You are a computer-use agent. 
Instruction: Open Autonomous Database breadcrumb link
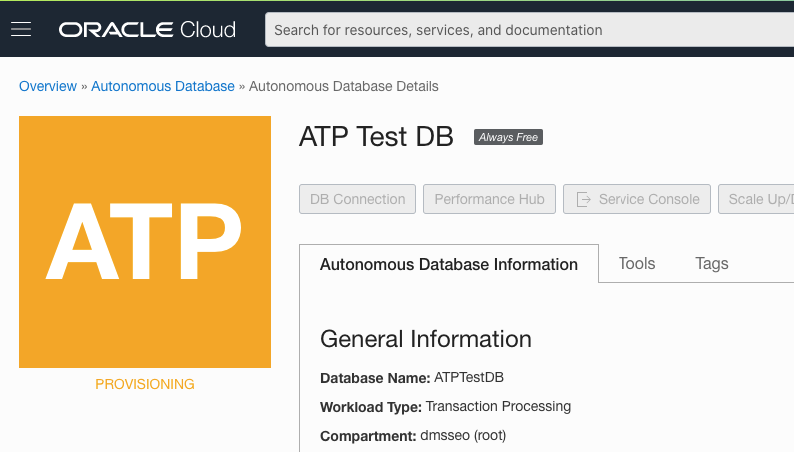pos(163,86)
